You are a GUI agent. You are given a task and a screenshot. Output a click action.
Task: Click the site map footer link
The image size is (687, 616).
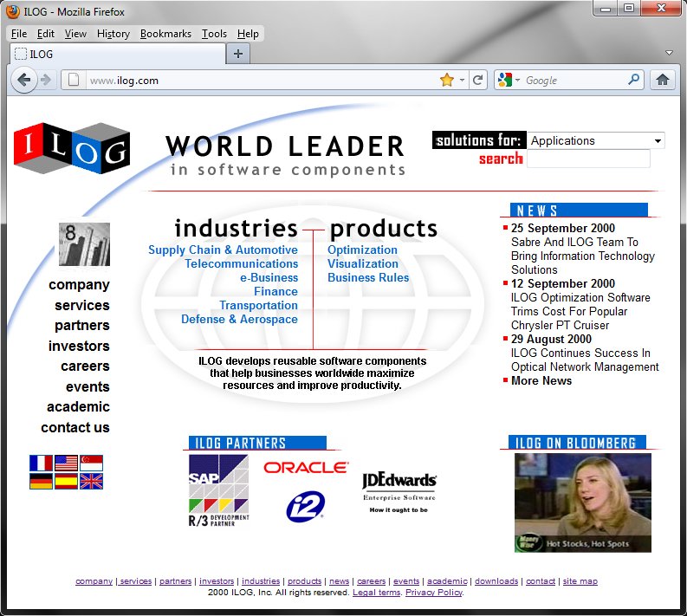(x=580, y=581)
